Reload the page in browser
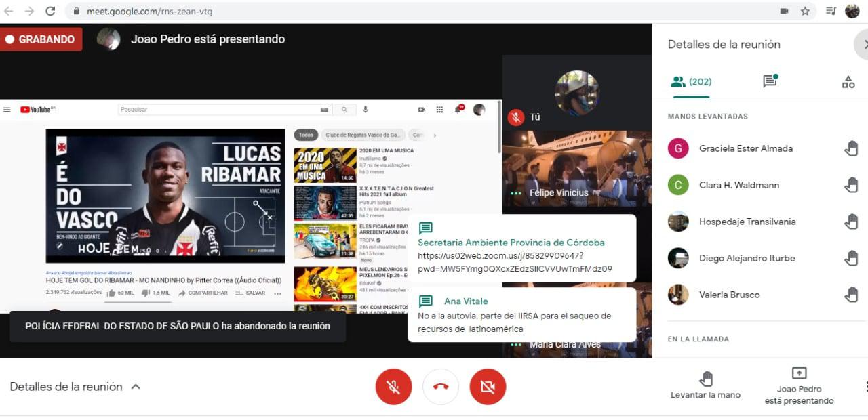The image size is (868, 420). click(x=50, y=11)
